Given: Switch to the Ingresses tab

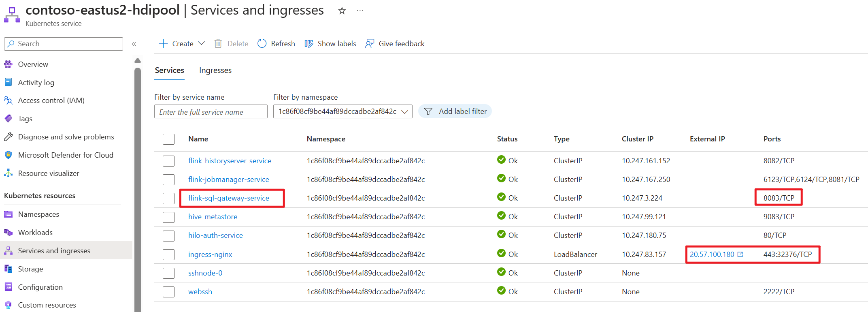Looking at the screenshot, I should point(215,70).
